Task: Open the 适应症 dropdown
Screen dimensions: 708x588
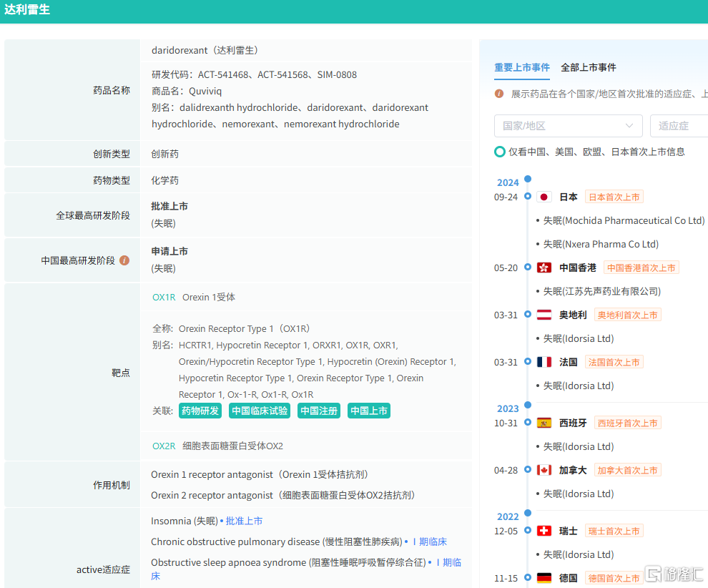Action: (x=679, y=126)
